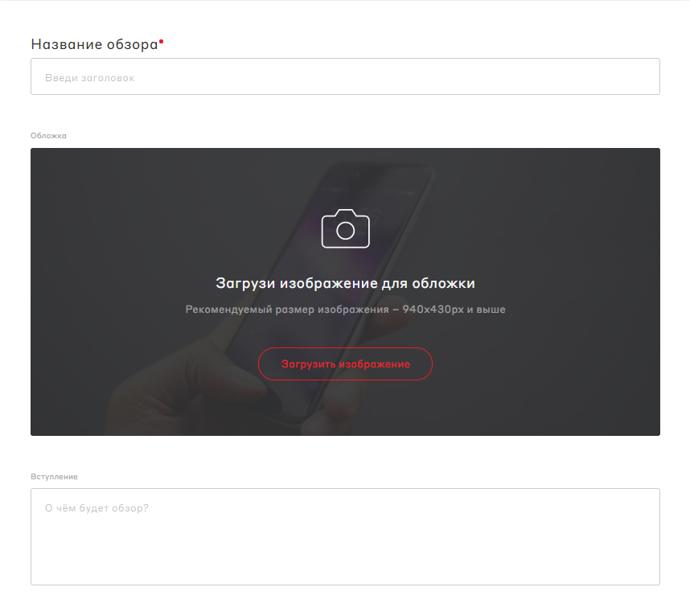
Task: Click the 'Вступление' label
Action: (54, 477)
